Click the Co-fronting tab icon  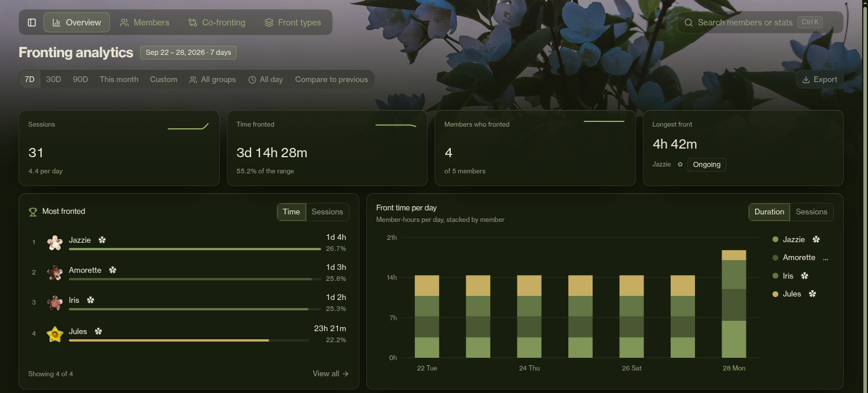click(193, 23)
